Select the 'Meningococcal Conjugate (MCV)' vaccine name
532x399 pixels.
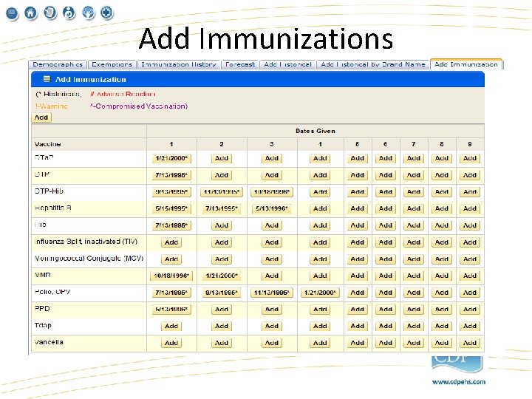tap(89, 259)
